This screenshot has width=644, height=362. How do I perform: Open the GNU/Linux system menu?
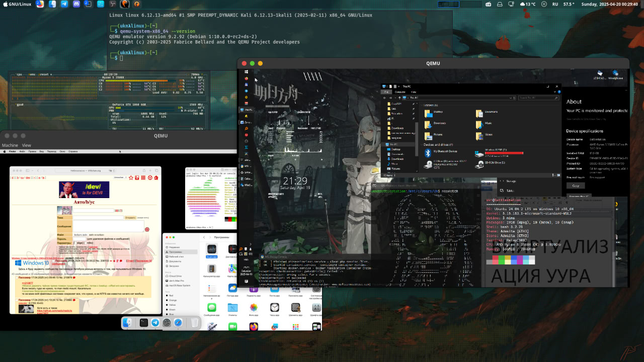[x=16, y=4]
